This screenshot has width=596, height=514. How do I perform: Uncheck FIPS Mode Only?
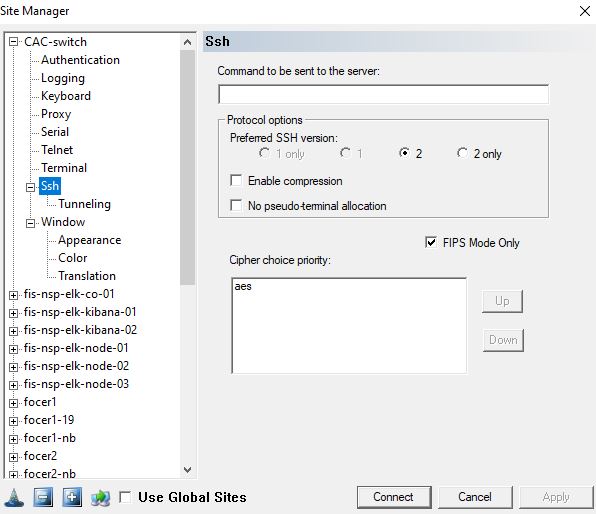point(431,242)
